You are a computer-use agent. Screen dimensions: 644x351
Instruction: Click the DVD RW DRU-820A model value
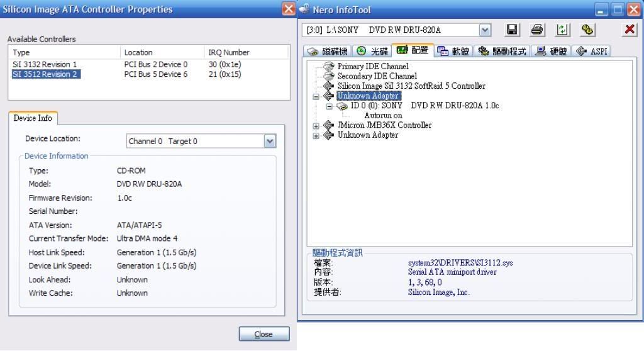click(x=149, y=184)
